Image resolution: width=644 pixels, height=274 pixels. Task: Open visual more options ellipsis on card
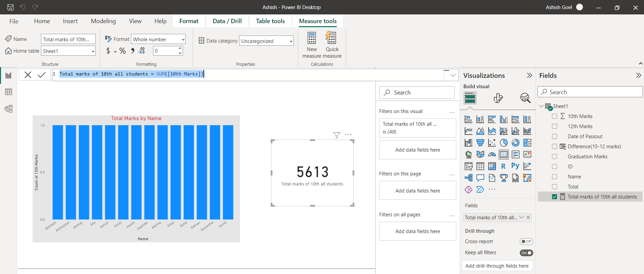tap(349, 134)
